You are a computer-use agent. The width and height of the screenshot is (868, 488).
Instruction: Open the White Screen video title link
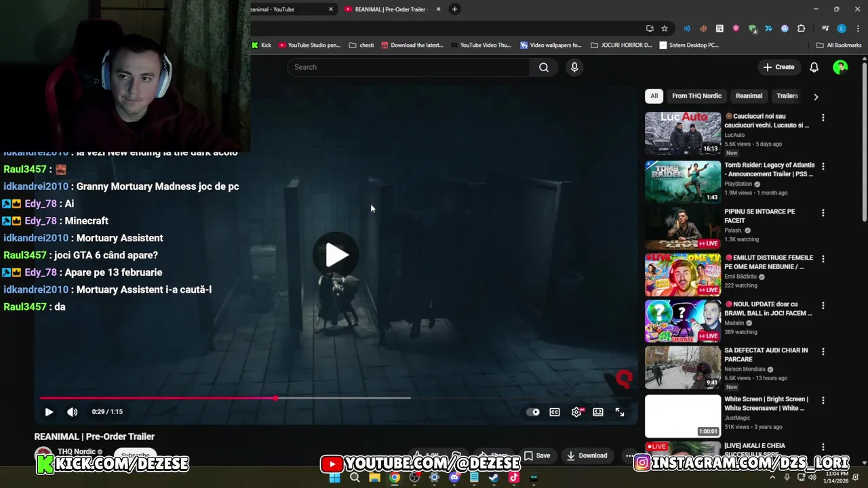(x=766, y=404)
